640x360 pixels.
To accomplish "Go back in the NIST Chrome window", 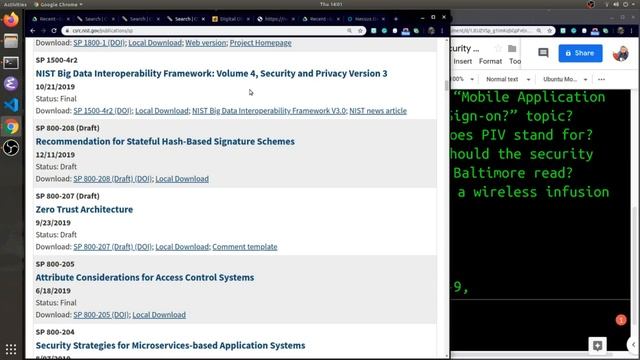I will 33,31.
